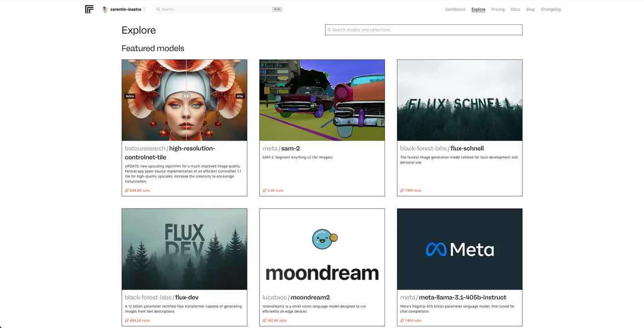Click the Featured models heading

click(153, 48)
